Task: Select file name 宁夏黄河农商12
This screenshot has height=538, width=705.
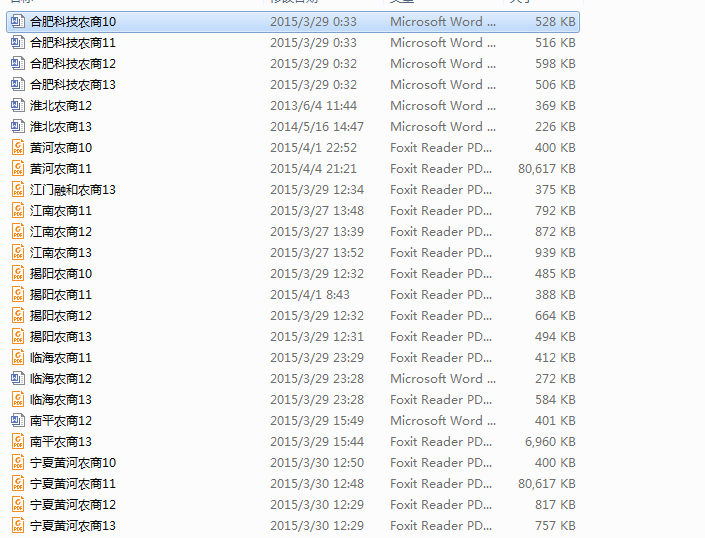Action: (x=73, y=505)
